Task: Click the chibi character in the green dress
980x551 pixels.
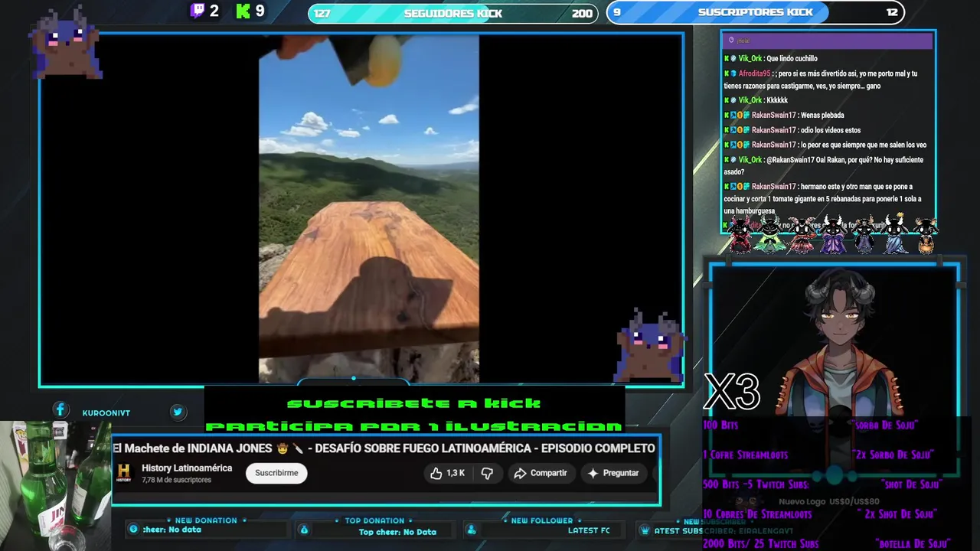Action: 769,235
